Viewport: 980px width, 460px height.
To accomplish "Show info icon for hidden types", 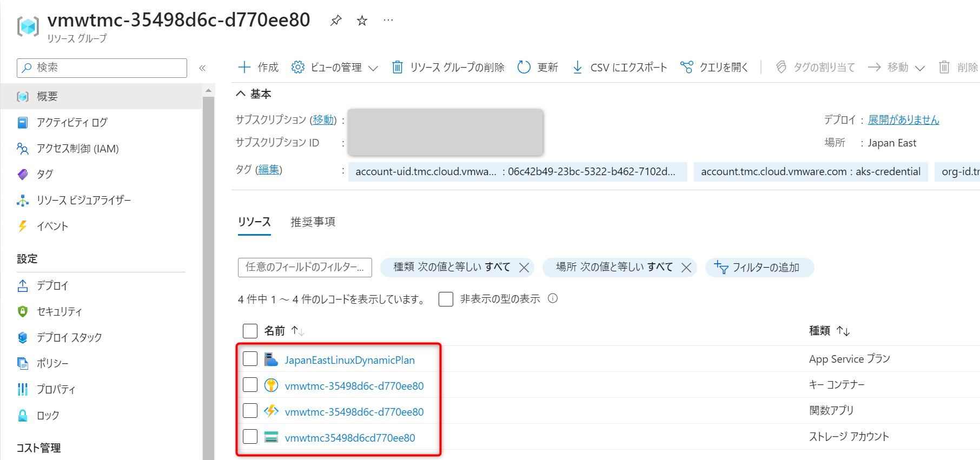I will pyautogui.click(x=553, y=298).
